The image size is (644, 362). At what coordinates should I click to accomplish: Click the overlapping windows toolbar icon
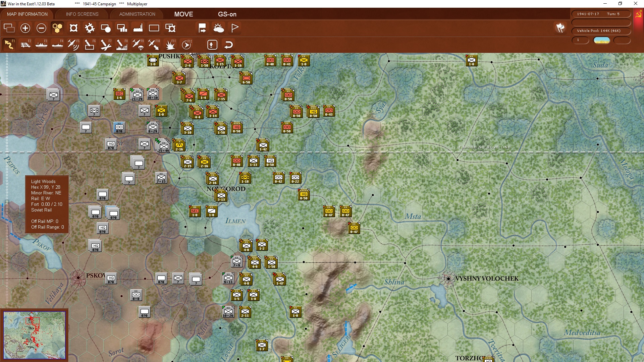click(x=9, y=28)
